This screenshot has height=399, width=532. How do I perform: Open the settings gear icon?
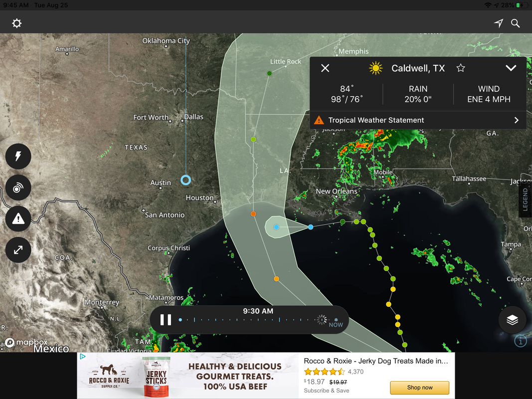click(x=16, y=23)
